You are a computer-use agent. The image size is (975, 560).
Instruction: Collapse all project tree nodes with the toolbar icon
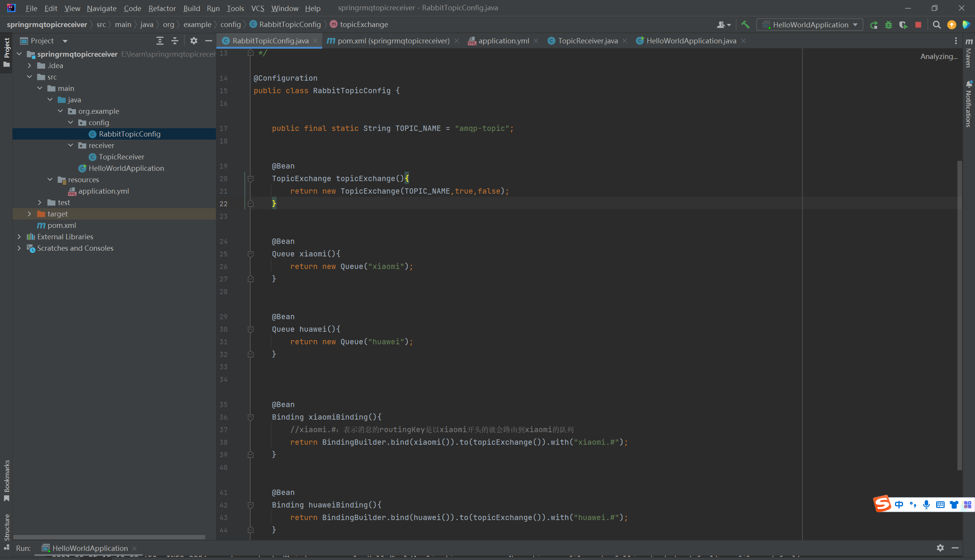175,41
